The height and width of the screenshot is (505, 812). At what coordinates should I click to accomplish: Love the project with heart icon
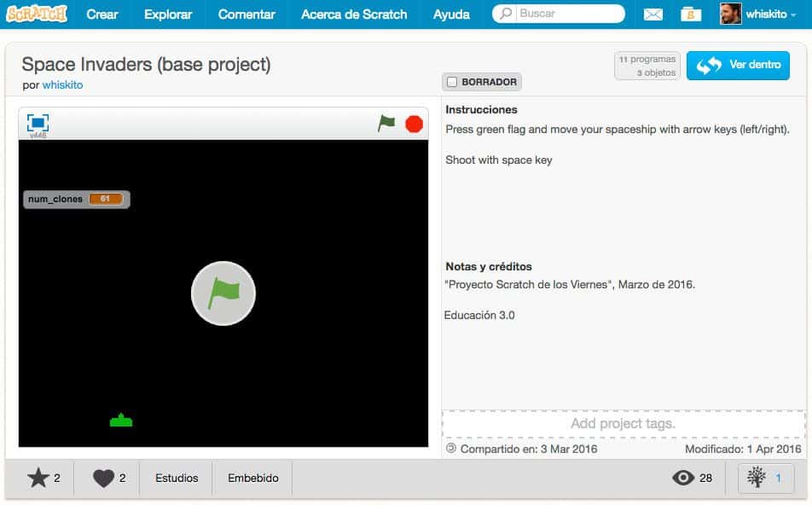tap(104, 478)
